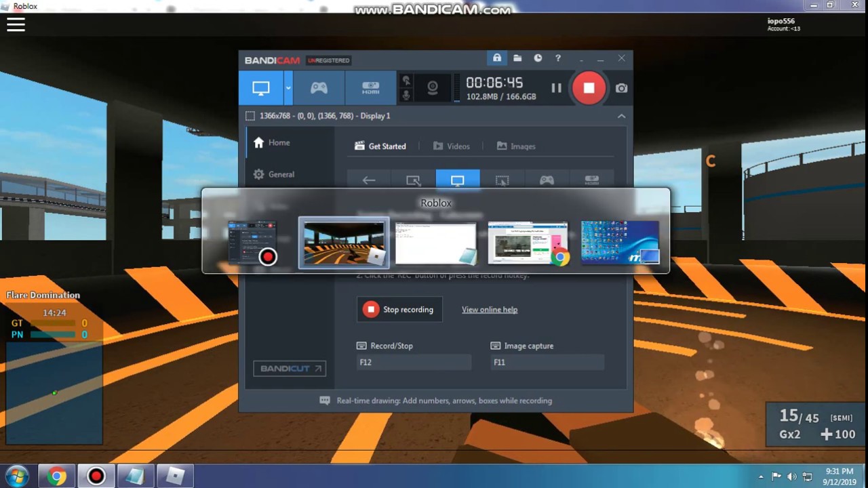Image resolution: width=868 pixels, height=488 pixels.
Task: Switch to Game recording mode gamepad icon
Action: (319, 88)
